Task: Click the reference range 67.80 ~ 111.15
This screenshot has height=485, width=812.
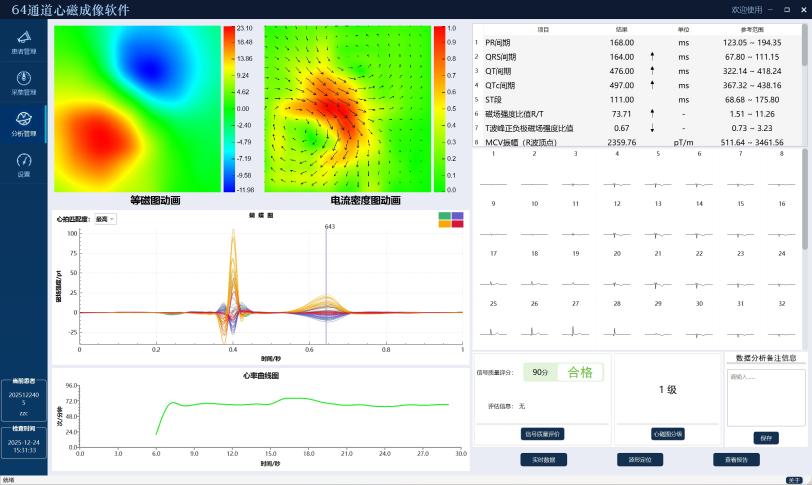Action: (752, 57)
